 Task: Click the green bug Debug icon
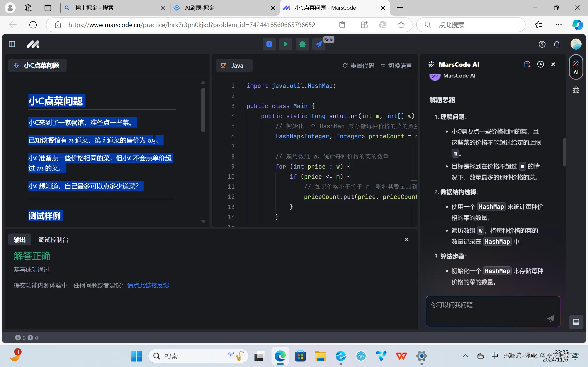coord(302,44)
